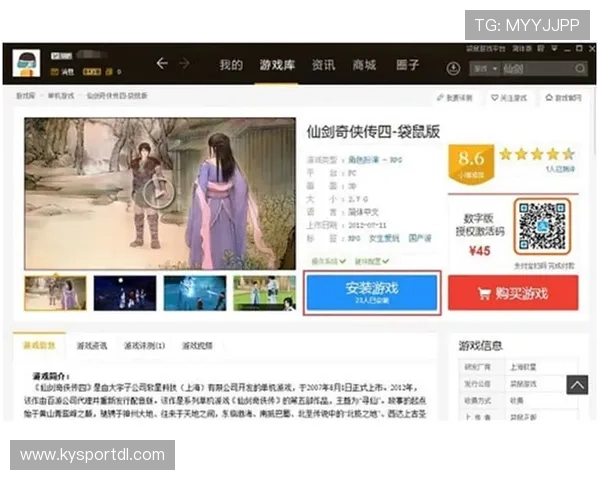The width and height of the screenshot is (600, 480).
Task: Select the 游戏视频 tab
Action: [x=197, y=346]
